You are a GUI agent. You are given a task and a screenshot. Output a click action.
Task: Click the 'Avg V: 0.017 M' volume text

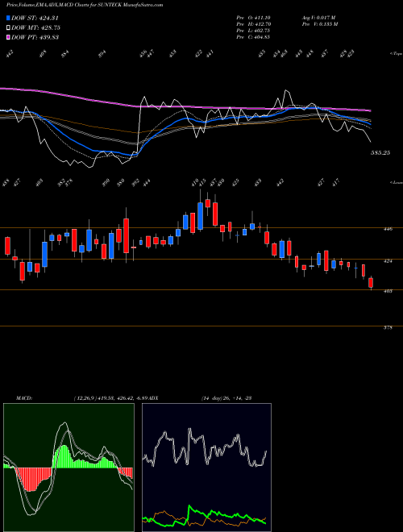point(318,18)
